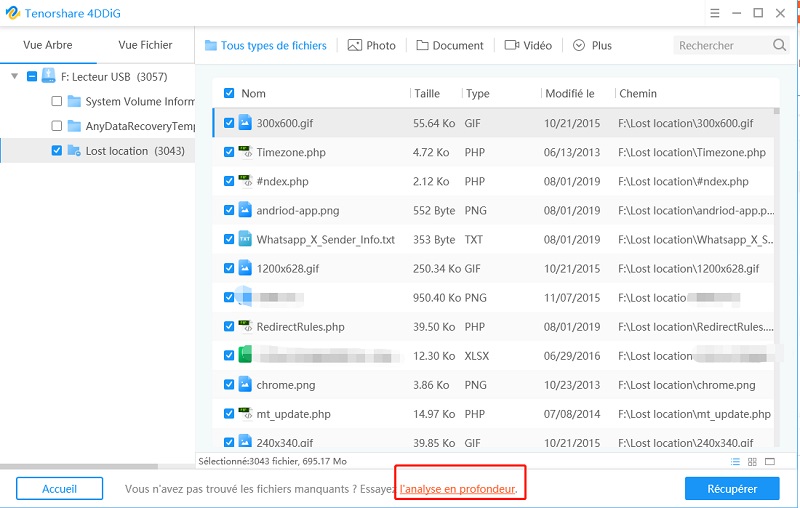
Task: Click image icon of 1200x628.gif
Action: click(x=245, y=268)
